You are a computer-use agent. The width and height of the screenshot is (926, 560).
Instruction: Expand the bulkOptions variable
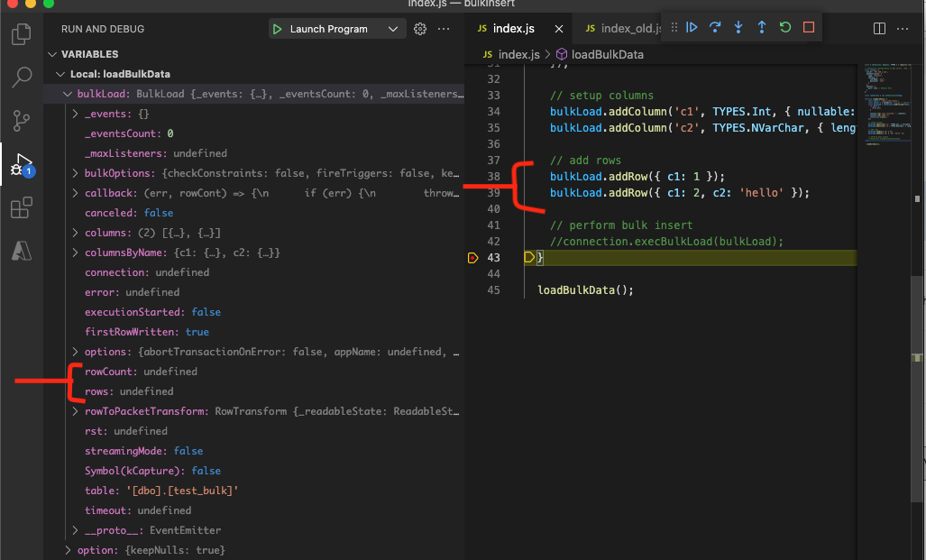point(76,173)
